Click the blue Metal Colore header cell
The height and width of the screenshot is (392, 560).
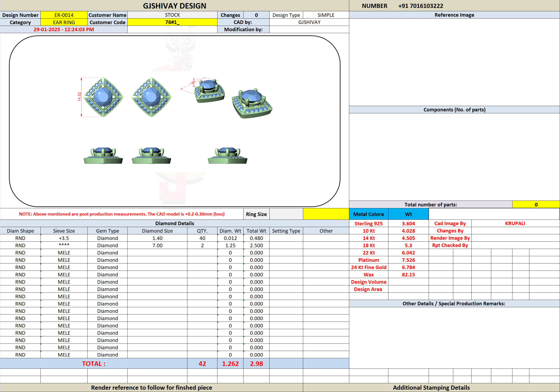368,214
